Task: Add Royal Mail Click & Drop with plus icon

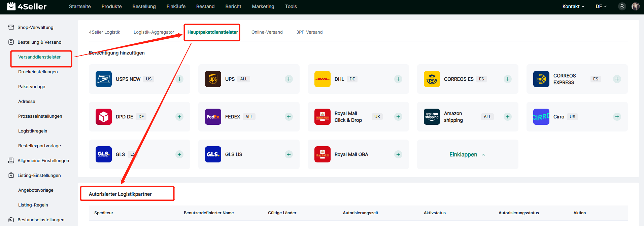Action: click(398, 117)
